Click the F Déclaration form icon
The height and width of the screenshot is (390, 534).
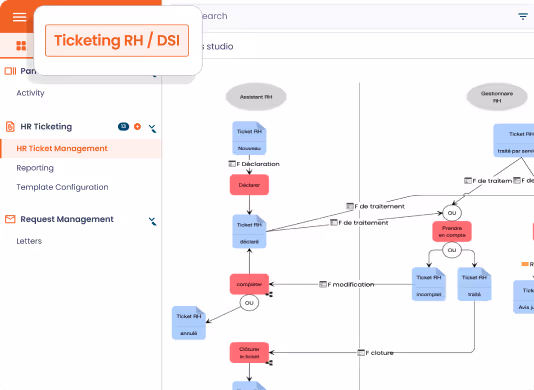pos(232,164)
